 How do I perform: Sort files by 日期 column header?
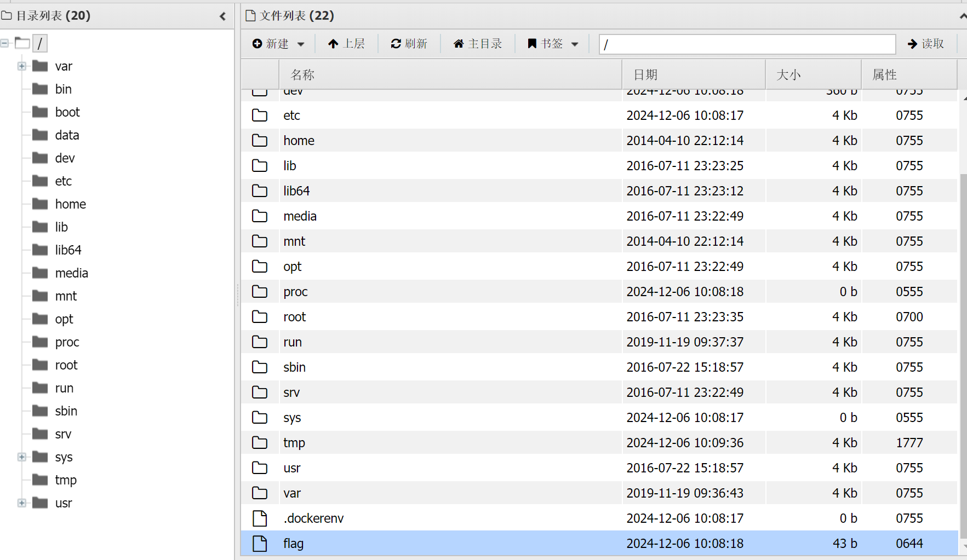pyautogui.click(x=645, y=75)
